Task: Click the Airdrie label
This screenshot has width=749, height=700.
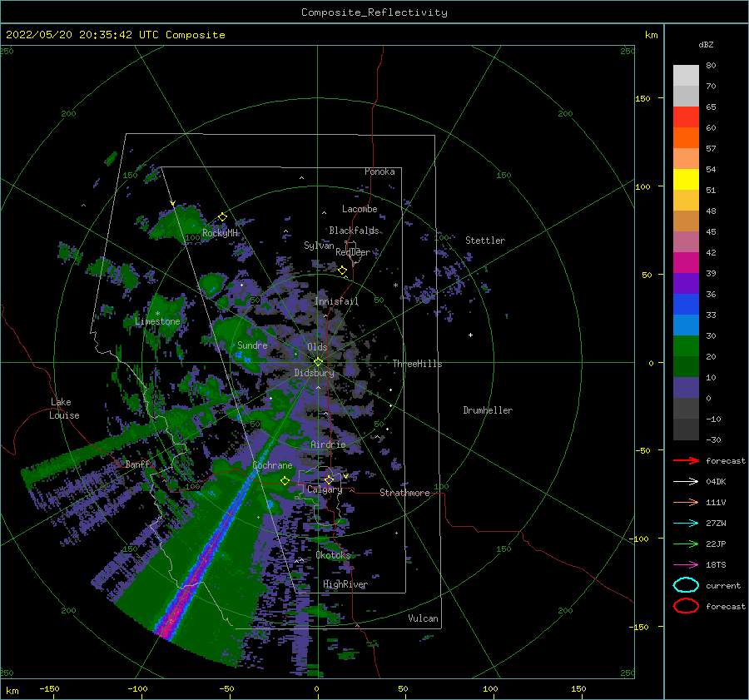Action: tap(328, 444)
